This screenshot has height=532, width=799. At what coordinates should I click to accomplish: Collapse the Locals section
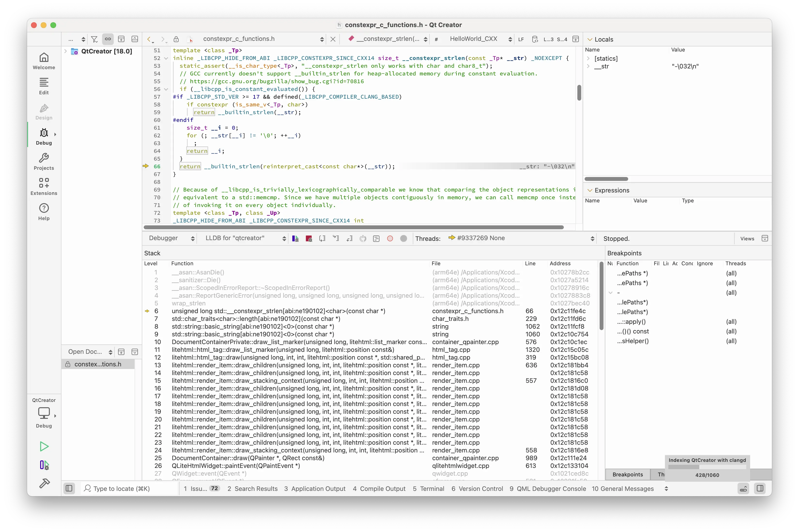pos(590,39)
